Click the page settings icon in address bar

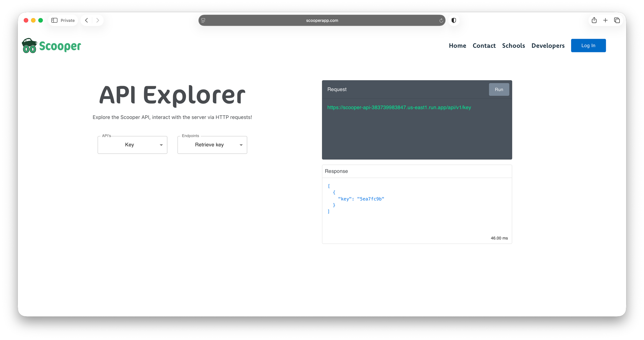[x=203, y=20]
